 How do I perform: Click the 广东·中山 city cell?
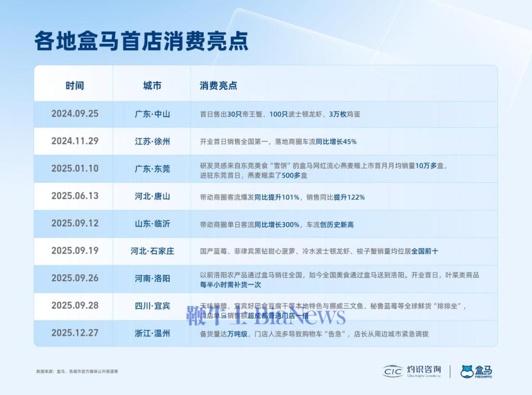pos(153,114)
